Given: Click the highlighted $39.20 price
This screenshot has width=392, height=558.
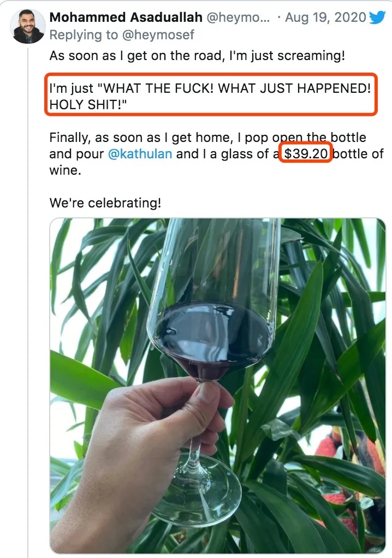Looking at the screenshot, I should point(306,154).
